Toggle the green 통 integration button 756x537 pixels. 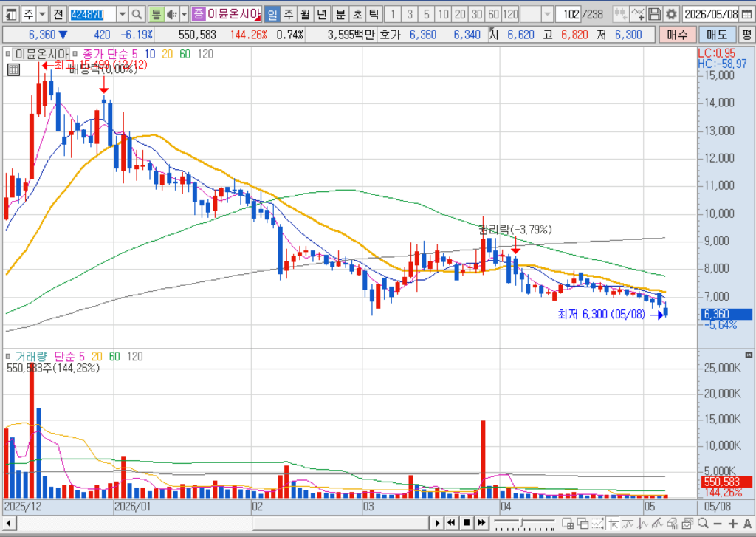(x=156, y=15)
